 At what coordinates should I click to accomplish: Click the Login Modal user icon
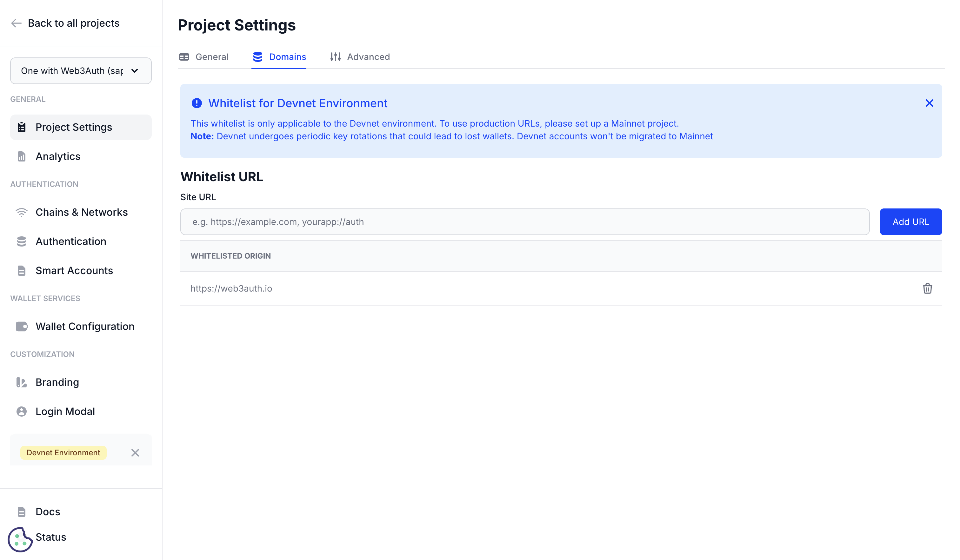point(21,411)
